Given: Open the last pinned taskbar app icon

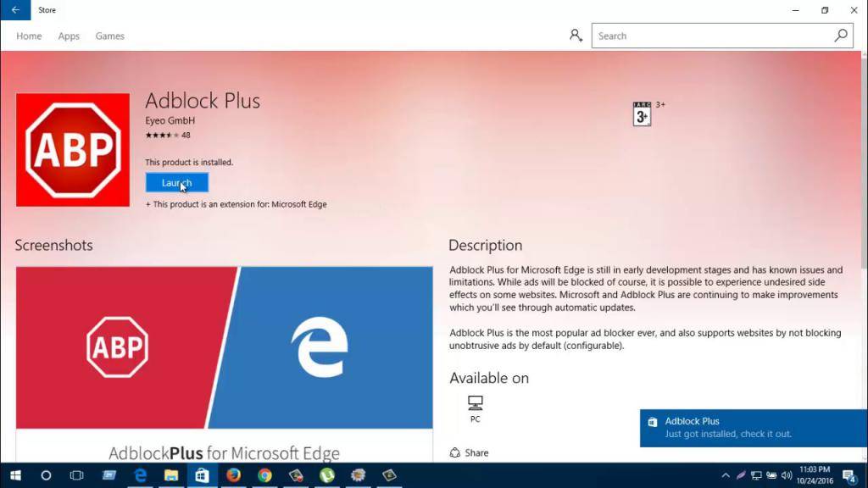Looking at the screenshot, I should (389, 475).
